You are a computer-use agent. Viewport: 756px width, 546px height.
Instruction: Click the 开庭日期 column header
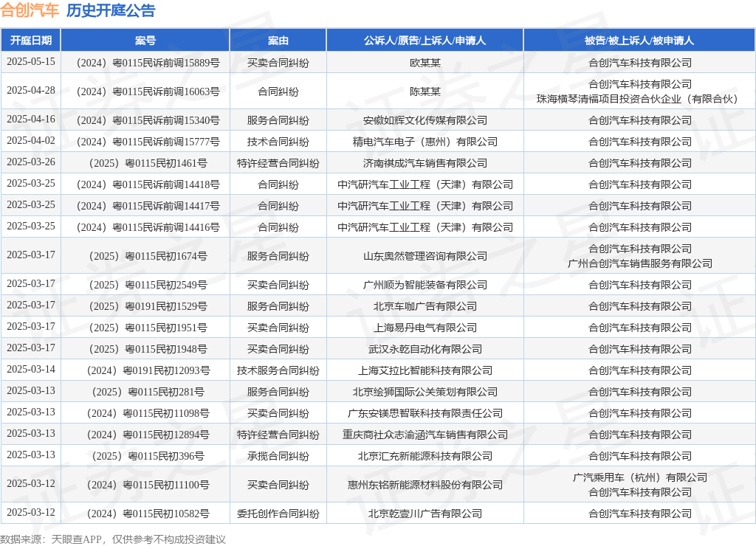pyautogui.click(x=31, y=41)
